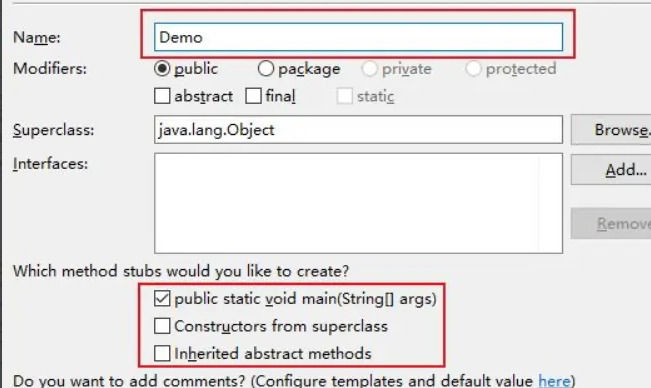Enable Constructors from superclass checkbox
651x388 pixels.
(162, 326)
